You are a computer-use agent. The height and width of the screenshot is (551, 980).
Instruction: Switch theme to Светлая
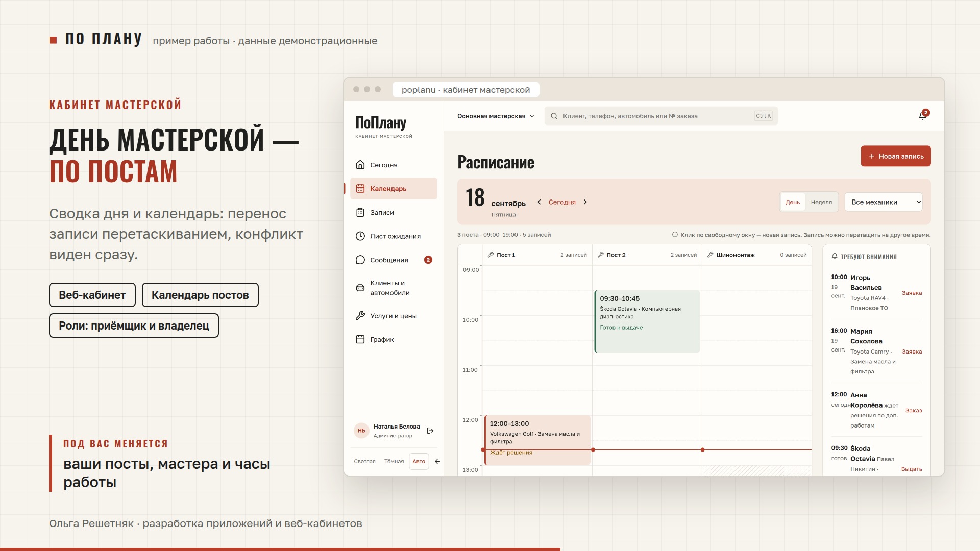point(364,461)
